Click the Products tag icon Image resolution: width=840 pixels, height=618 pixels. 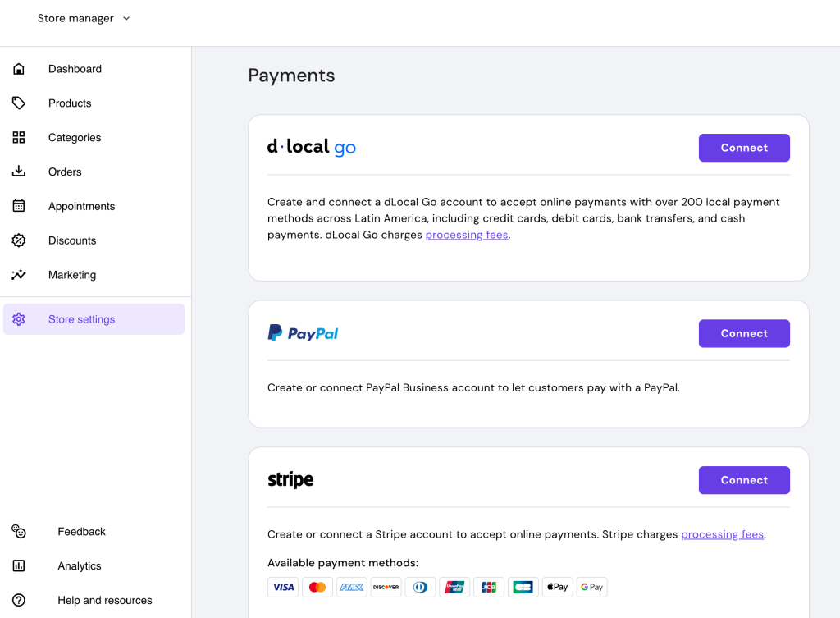(x=18, y=103)
